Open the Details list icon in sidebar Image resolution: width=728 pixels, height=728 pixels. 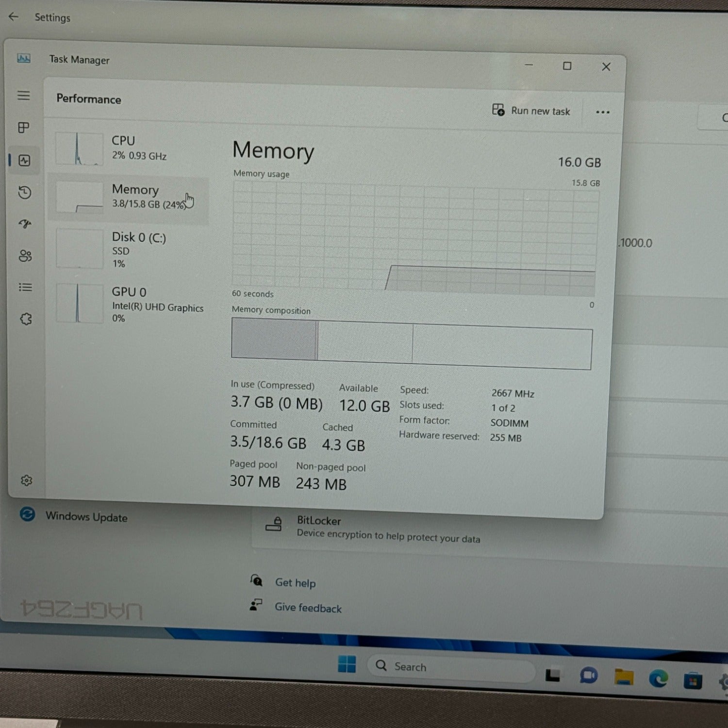[25, 287]
